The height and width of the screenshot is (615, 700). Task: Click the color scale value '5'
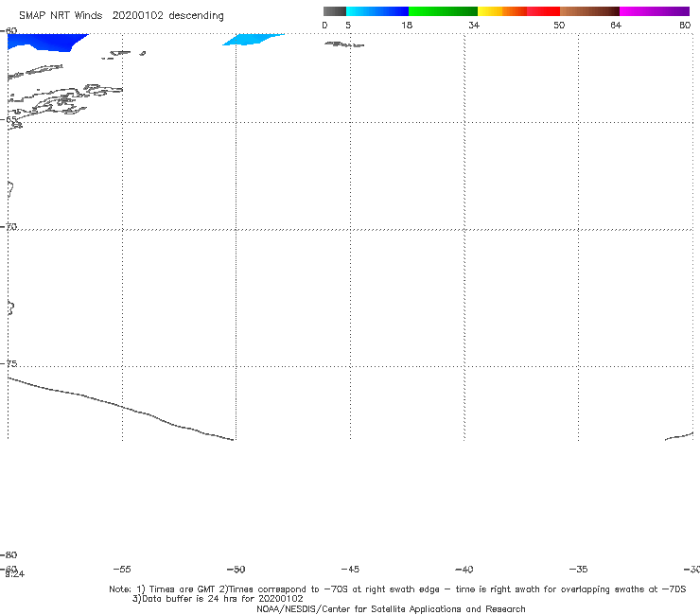[348, 25]
